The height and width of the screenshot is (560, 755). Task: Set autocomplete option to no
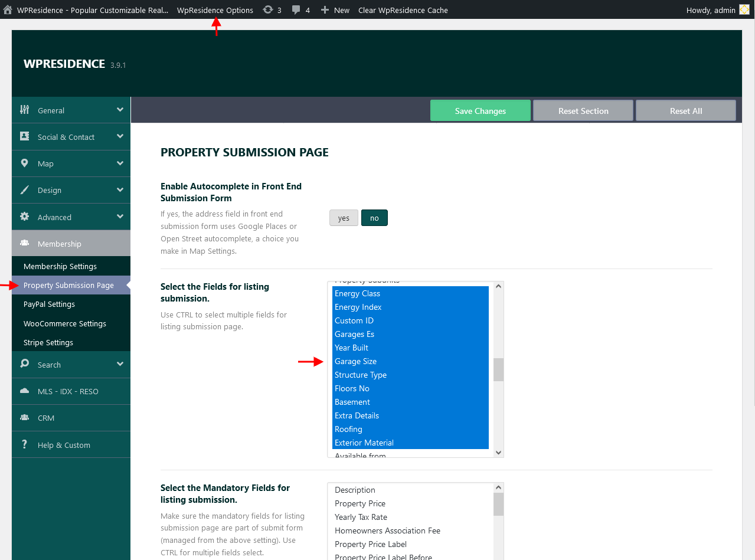click(374, 218)
